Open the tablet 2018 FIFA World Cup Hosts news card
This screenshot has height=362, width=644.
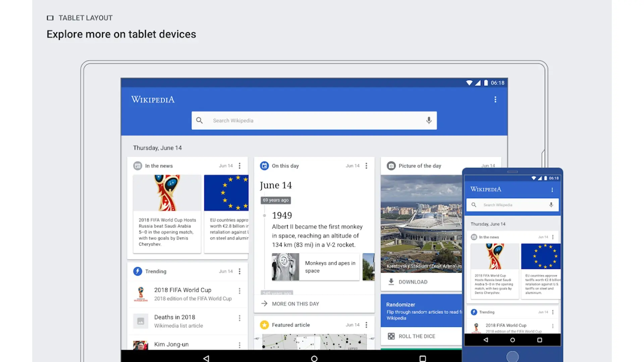tap(167, 214)
